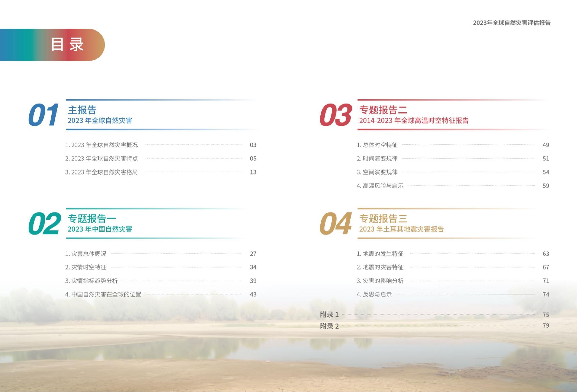Click page number 79
577x392 pixels.
[x=546, y=326]
